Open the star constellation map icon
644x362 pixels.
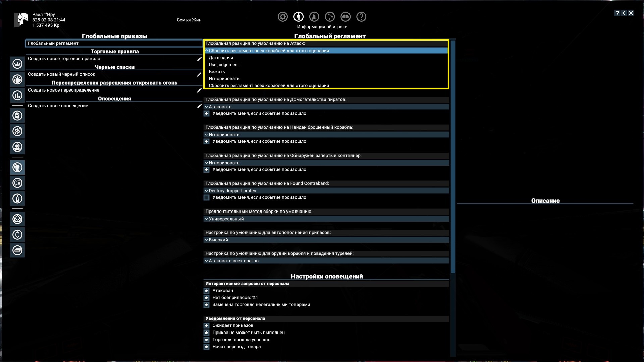pos(330,17)
